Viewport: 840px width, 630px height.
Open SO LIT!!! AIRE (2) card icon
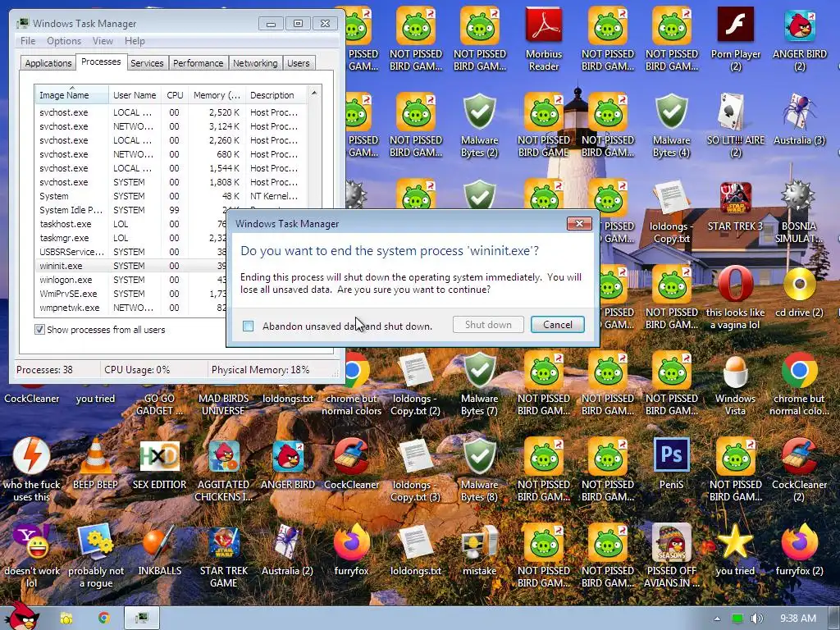736,126
